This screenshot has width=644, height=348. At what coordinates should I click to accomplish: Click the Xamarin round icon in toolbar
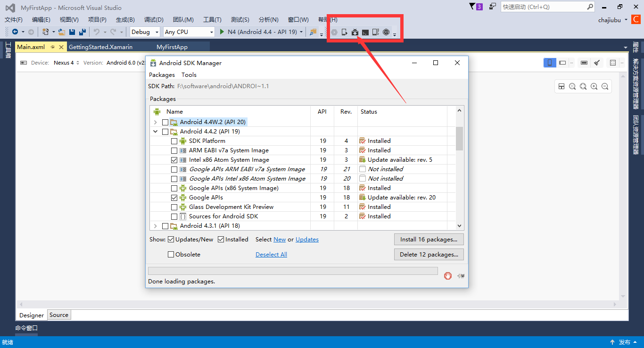[386, 32]
